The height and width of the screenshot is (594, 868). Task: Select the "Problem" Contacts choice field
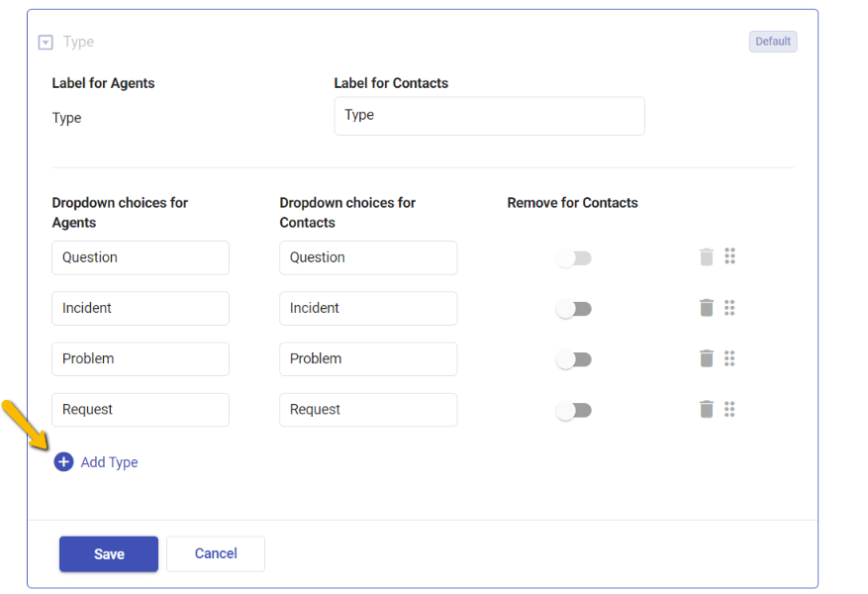[368, 358]
